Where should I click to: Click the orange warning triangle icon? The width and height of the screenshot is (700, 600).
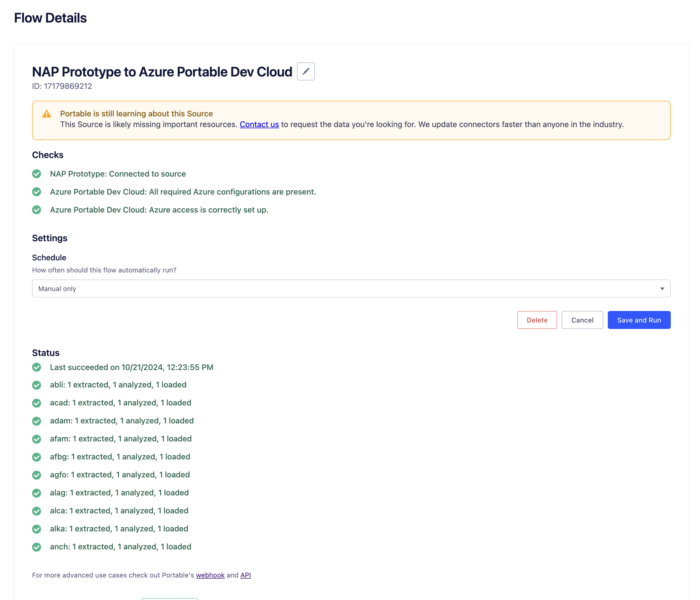click(x=47, y=114)
